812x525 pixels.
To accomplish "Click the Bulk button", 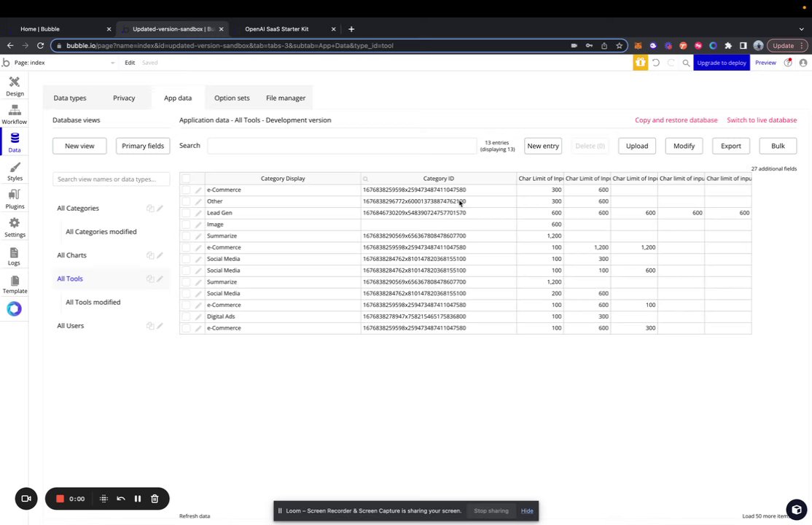I will (x=778, y=146).
